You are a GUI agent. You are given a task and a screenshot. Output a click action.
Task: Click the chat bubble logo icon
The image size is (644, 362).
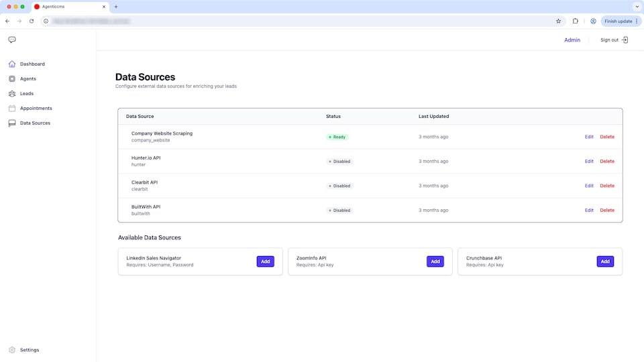[12, 40]
